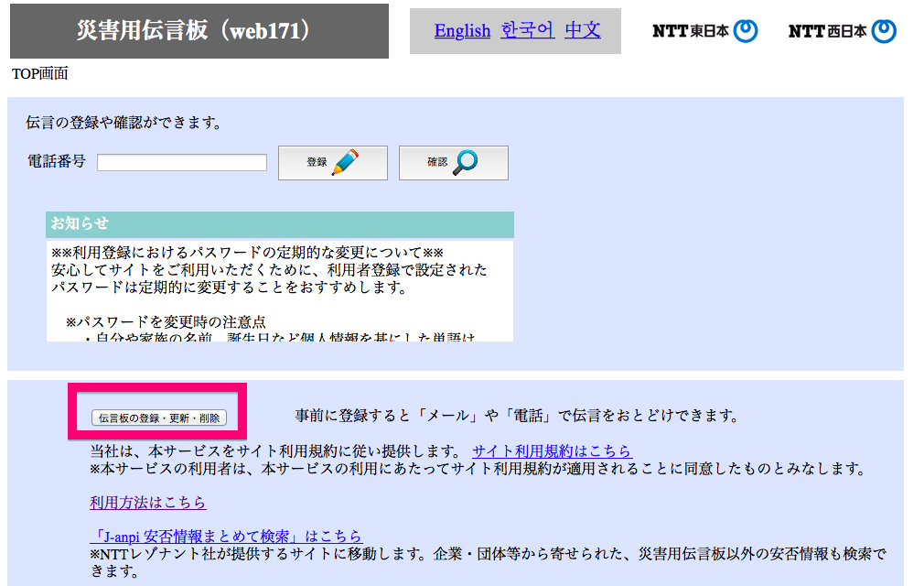The width and height of the screenshot is (924, 586).
Task: Click the 事前に登録すると mail and phone notice text
Action: pyautogui.click(x=517, y=416)
